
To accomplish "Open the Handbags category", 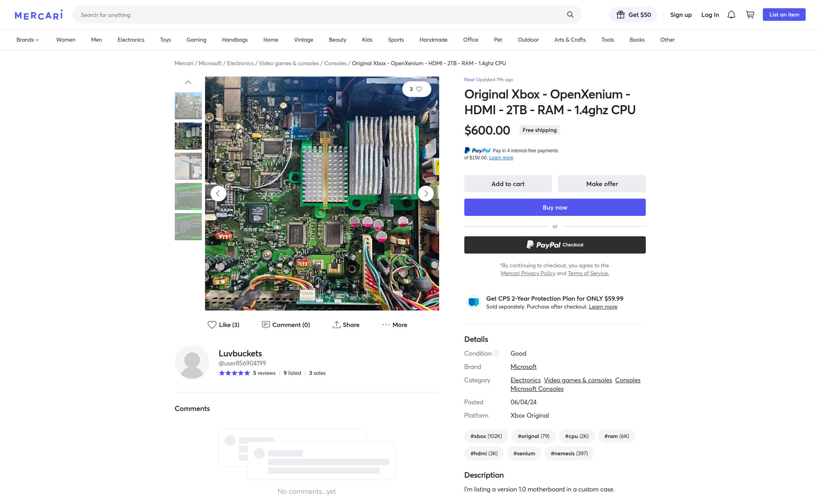I will coord(235,40).
